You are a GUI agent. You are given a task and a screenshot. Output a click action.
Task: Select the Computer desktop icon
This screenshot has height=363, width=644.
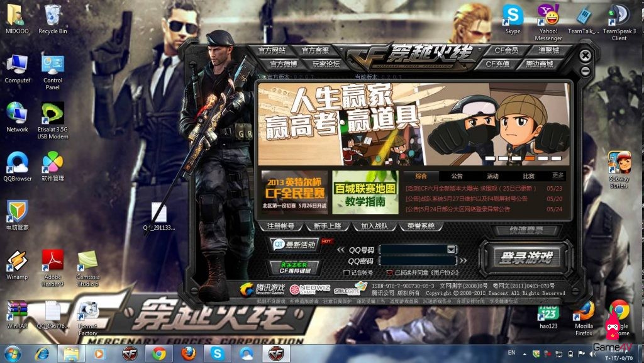point(17,69)
